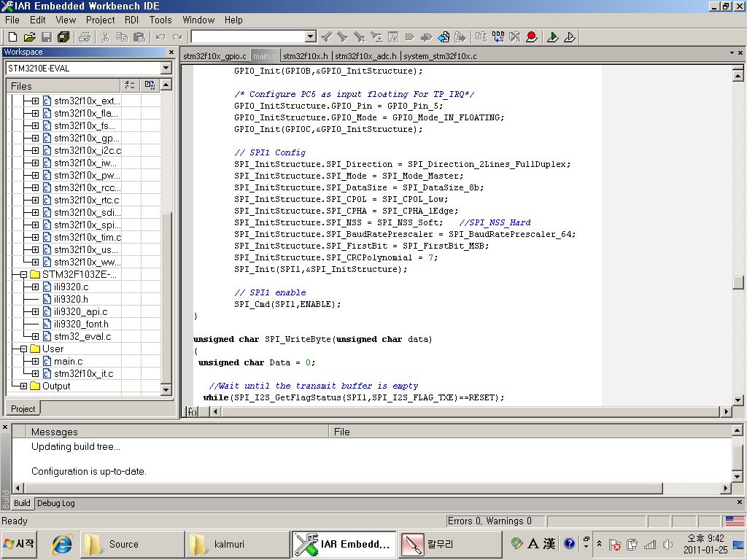Open the kalmuri folder taskbar button

237,544
